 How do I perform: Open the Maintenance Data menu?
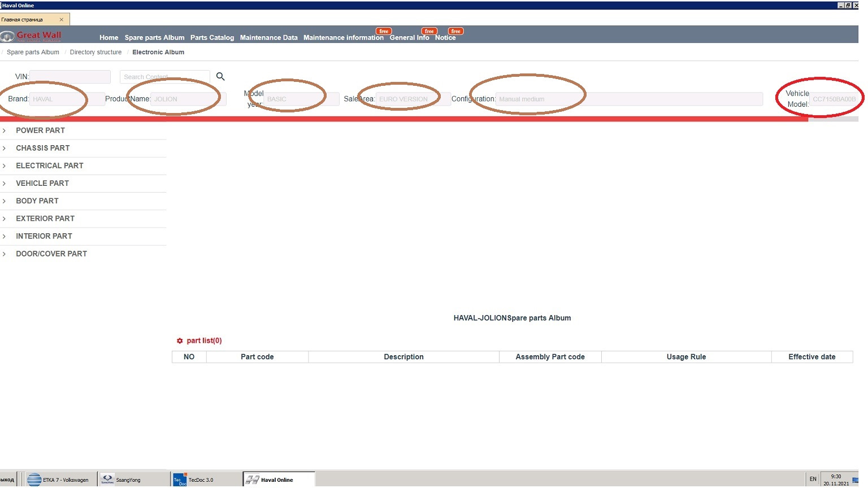(268, 38)
